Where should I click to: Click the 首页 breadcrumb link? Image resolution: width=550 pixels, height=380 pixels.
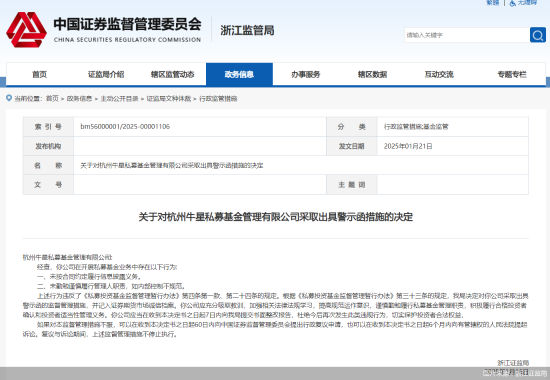point(52,99)
